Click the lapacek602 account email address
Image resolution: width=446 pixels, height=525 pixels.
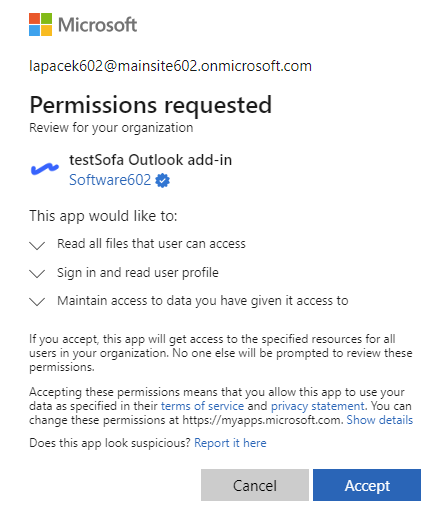click(170, 66)
